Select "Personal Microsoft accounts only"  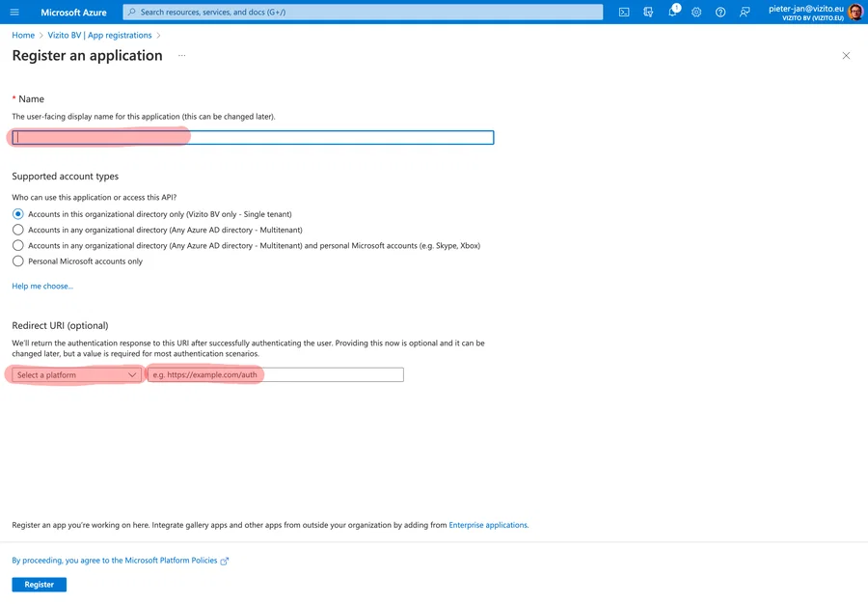tap(16, 261)
